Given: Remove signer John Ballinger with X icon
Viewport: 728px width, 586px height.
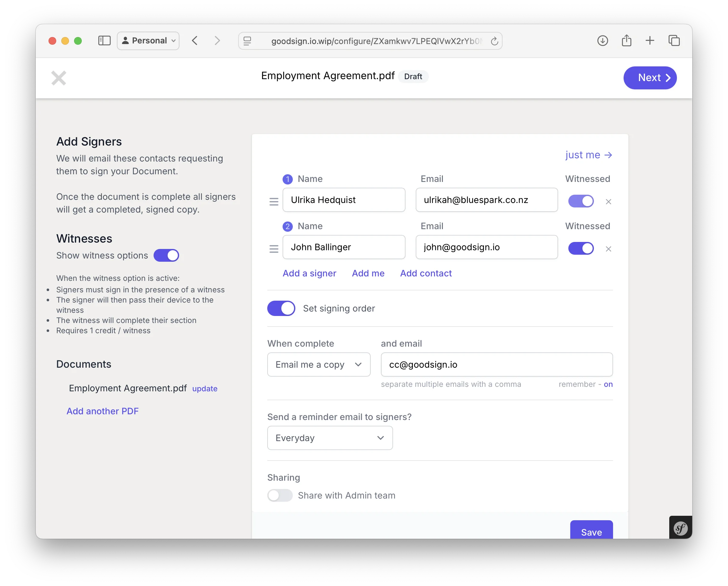Looking at the screenshot, I should click(x=609, y=249).
